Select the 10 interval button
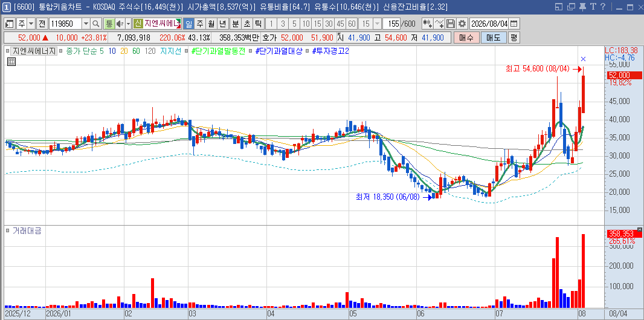 pyautogui.click(x=306, y=24)
